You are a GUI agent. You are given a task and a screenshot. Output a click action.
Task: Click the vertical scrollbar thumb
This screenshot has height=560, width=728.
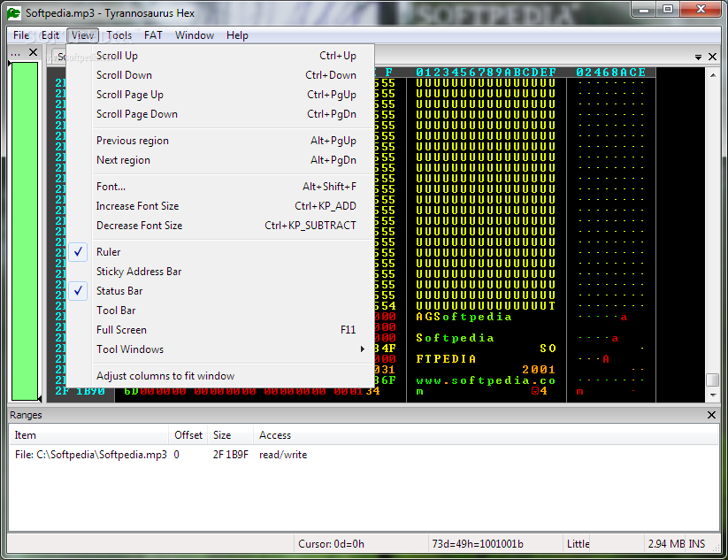(713, 380)
